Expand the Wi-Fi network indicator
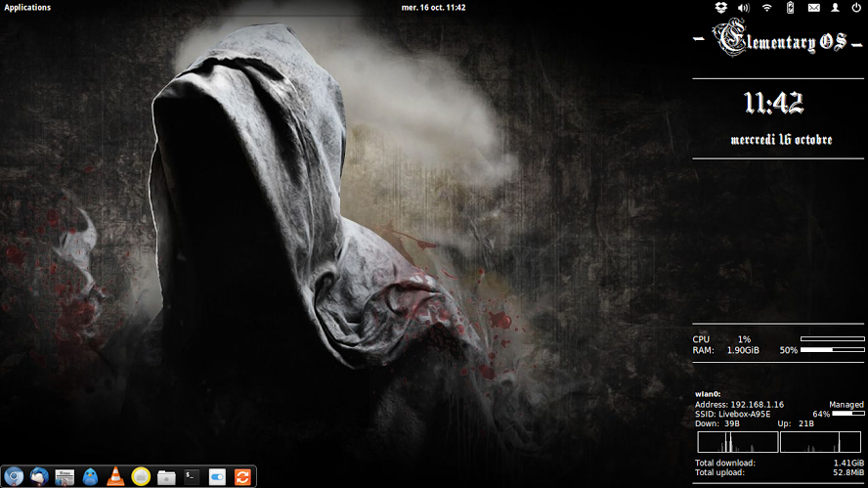 pyautogui.click(x=766, y=8)
